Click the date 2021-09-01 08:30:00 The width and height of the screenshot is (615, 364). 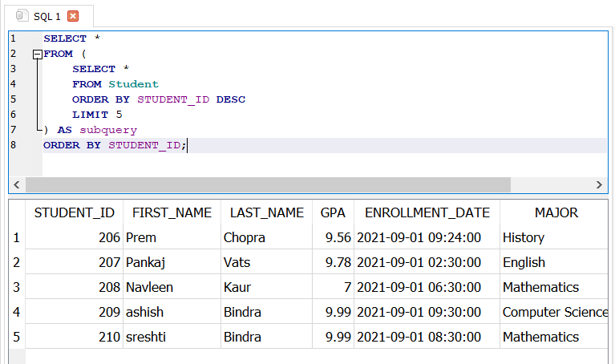pyautogui.click(x=427, y=337)
